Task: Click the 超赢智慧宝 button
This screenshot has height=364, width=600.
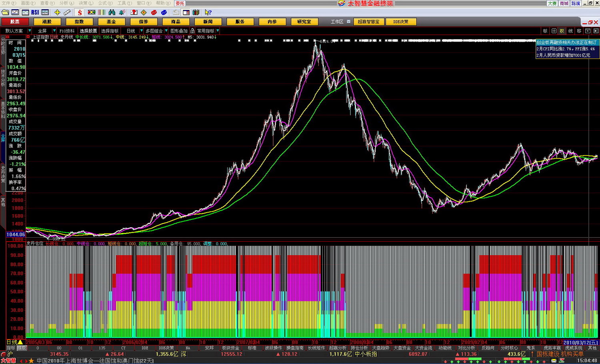Action: point(368,22)
